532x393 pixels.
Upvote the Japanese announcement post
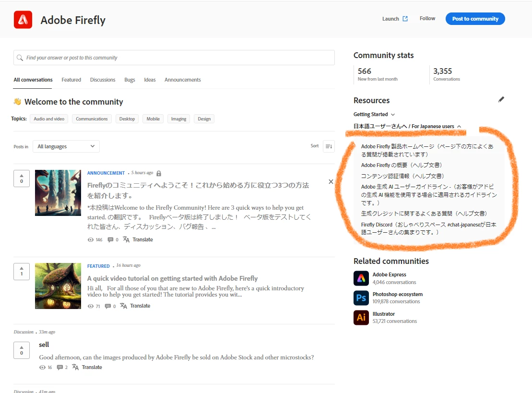tap(22, 178)
